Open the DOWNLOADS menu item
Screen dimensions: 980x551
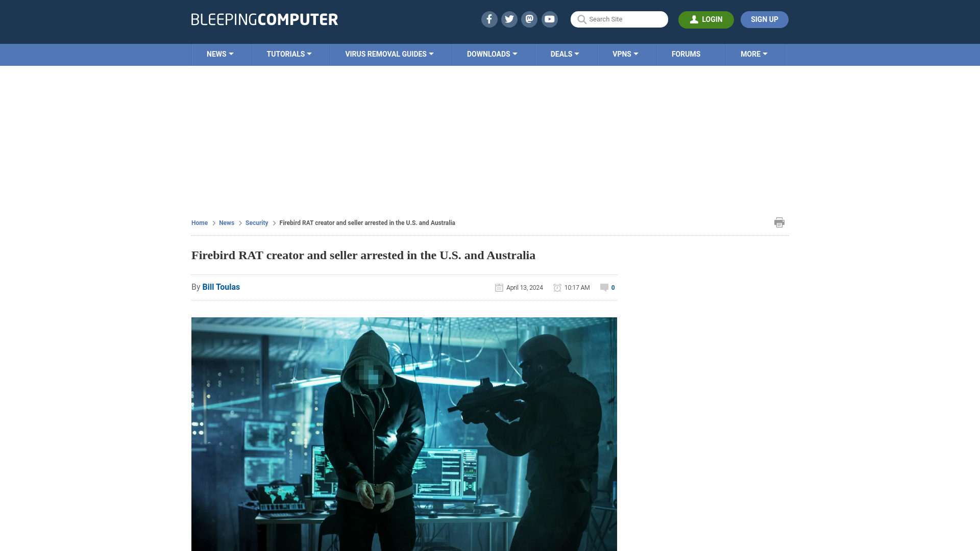point(492,54)
